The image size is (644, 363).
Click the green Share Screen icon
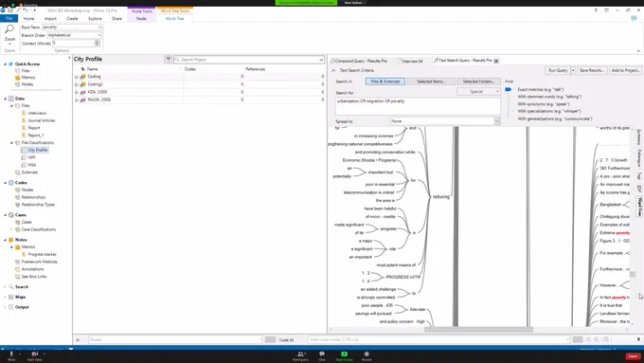tap(344, 354)
